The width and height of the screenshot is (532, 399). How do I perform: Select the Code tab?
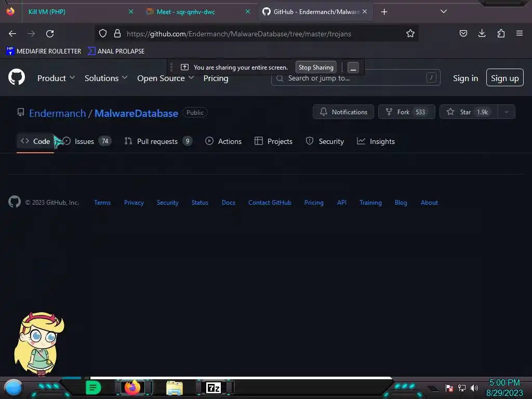coord(35,141)
